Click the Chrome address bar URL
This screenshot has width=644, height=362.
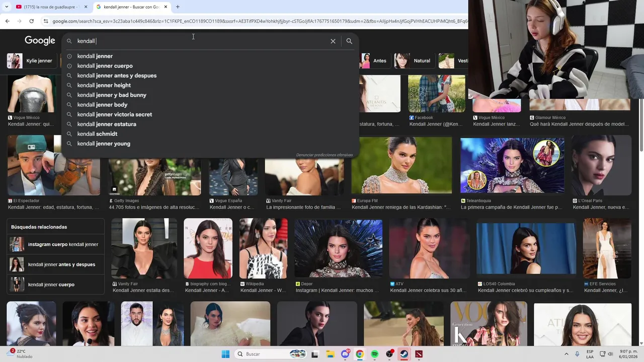pyautogui.click(x=259, y=21)
